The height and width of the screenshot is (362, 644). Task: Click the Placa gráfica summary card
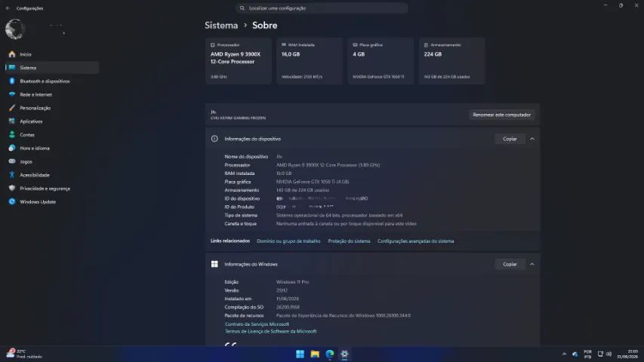[381, 61]
